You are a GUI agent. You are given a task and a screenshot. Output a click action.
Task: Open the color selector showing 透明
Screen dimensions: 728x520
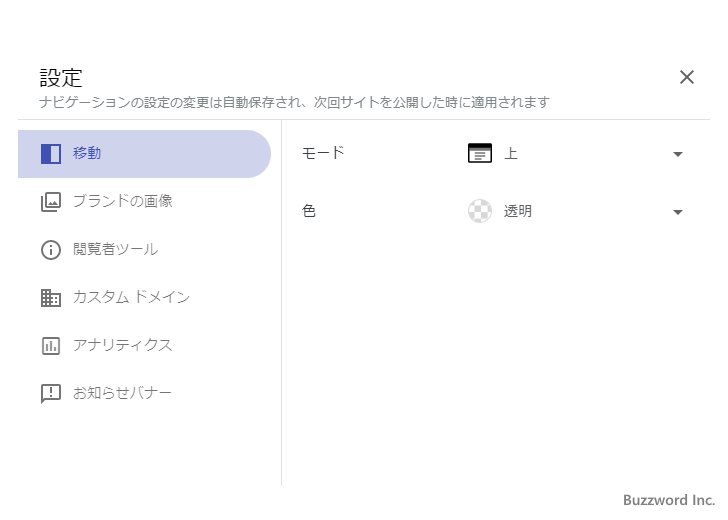click(575, 211)
